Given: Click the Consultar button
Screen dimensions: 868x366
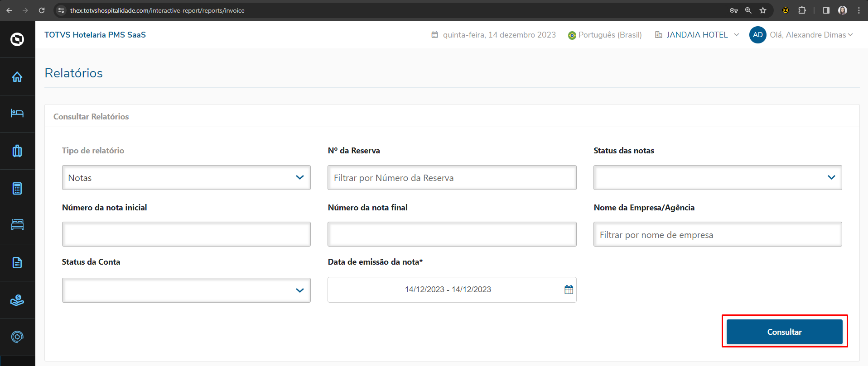Looking at the screenshot, I should point(784,332).
